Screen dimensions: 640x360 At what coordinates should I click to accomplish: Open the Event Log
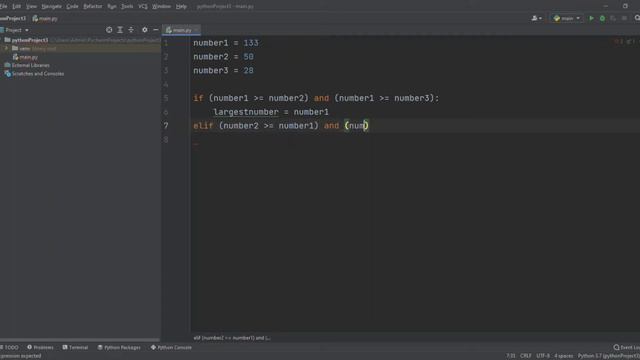coord(627,347)
